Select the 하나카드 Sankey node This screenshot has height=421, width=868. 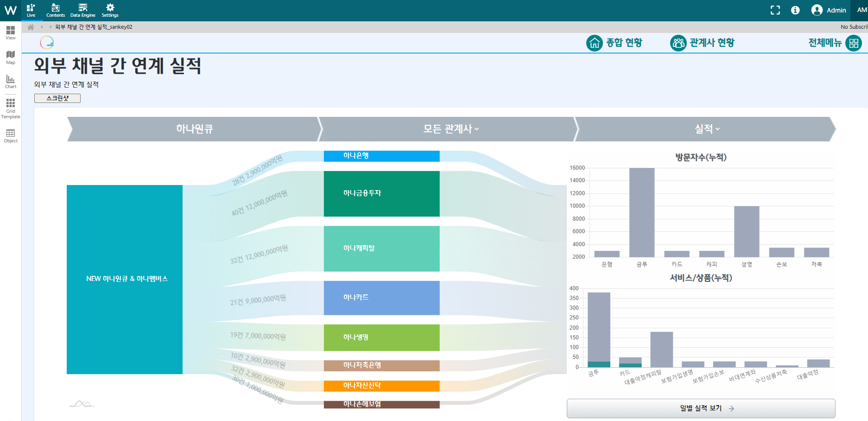pyautogui.click(x=382, y=298)
